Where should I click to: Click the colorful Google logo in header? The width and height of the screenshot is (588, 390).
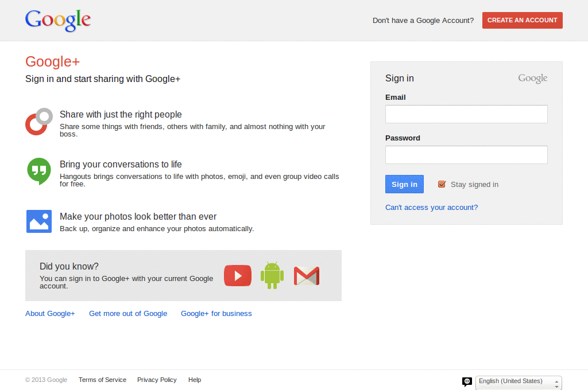coord(58,21)
